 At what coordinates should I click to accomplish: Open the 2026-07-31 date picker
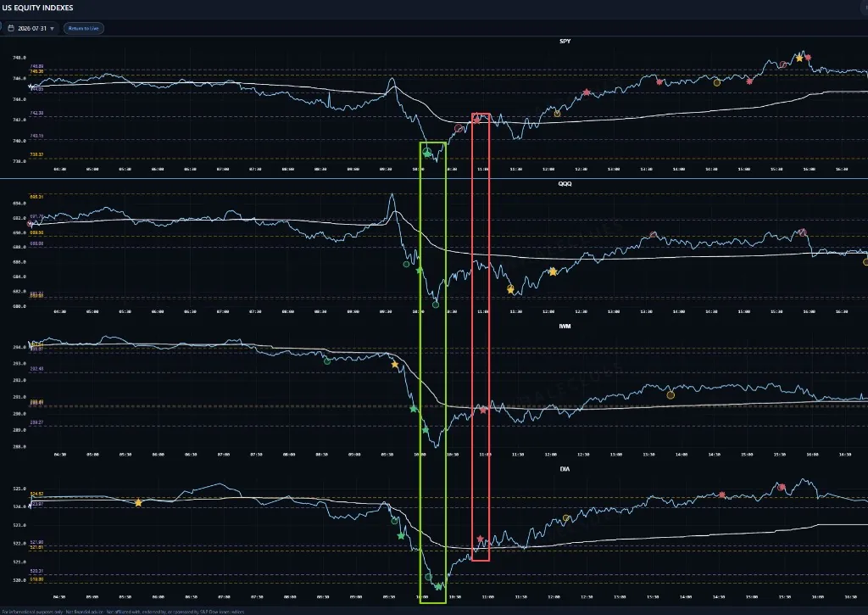31,28
